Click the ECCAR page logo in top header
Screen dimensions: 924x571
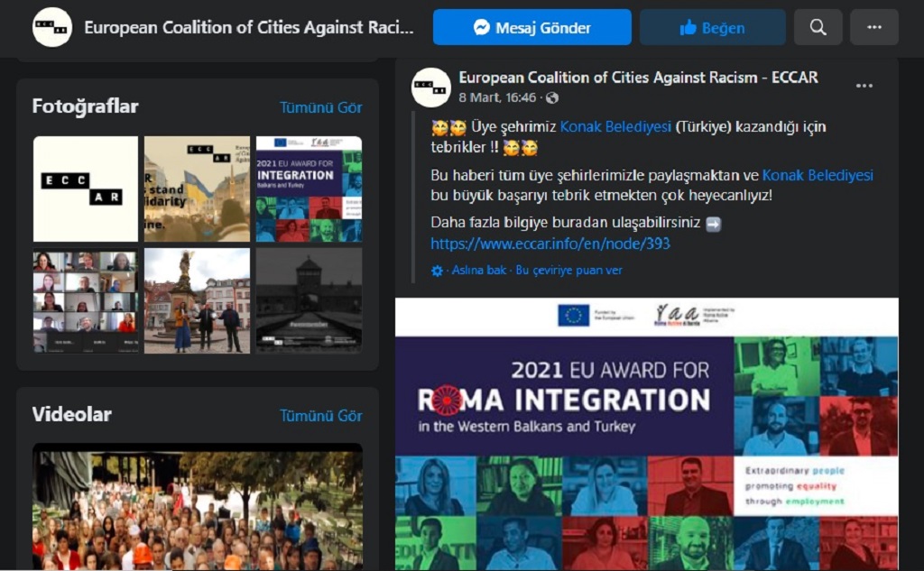click(x=52, y=27)
